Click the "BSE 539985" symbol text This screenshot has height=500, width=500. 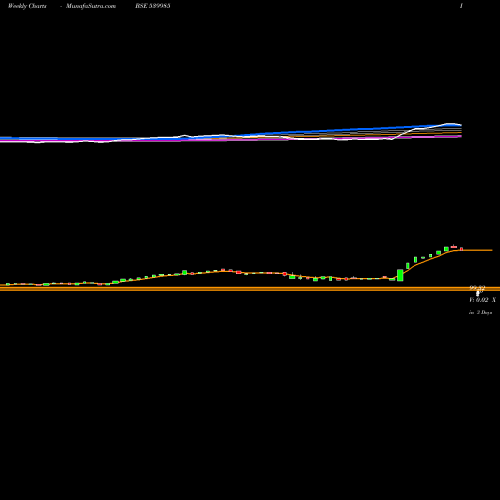(x=153, y=6)
